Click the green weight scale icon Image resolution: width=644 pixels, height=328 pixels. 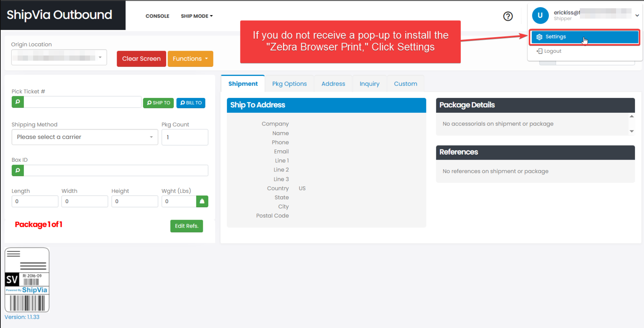pos(202,201)
